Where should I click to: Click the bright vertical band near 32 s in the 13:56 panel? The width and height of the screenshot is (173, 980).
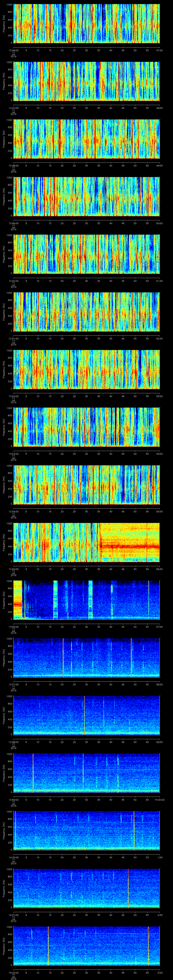click(91, 600)
